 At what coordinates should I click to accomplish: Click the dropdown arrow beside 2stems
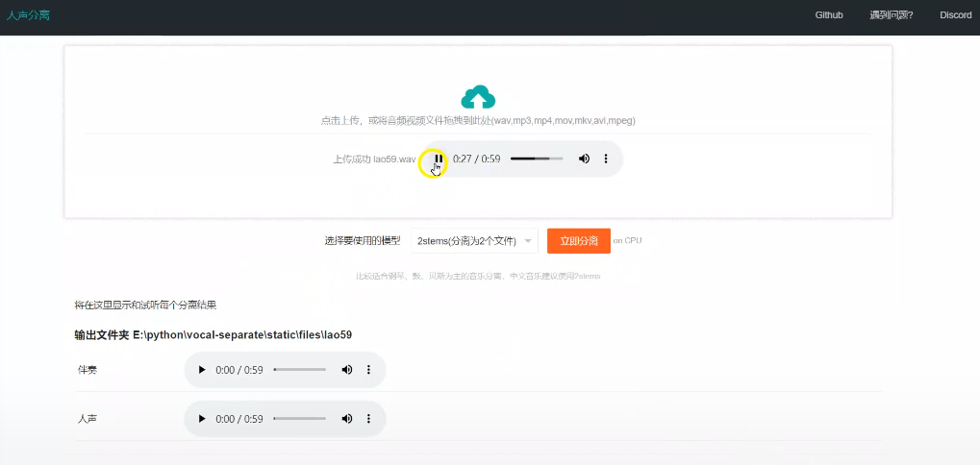528,241
